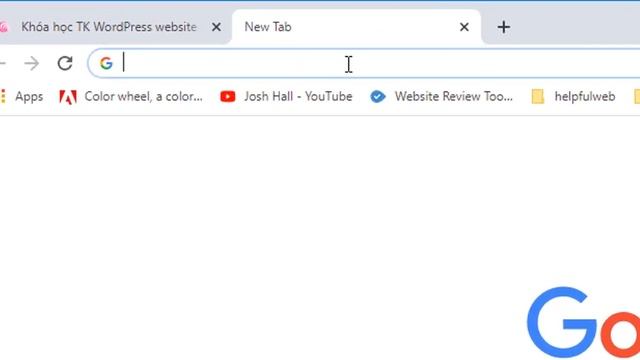The height and width of the screenshot is (360, 640).
Task: Click the Google icon in address bar
Action: coord(106,63)
